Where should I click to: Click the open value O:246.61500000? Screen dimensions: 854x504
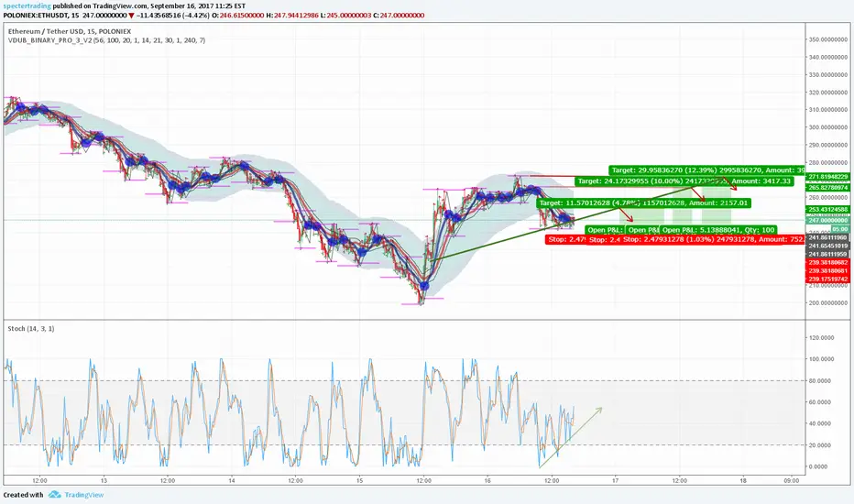(x=238, y=16)
